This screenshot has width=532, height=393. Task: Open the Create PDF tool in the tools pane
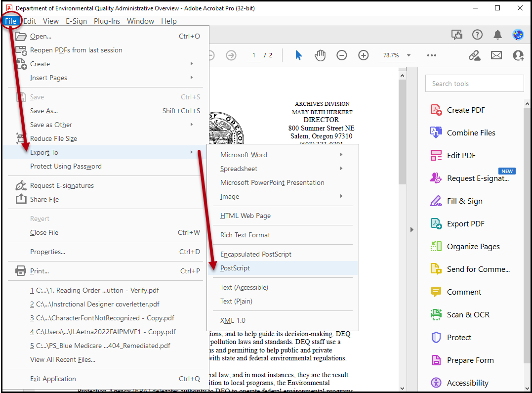click(x=458, y=110)
